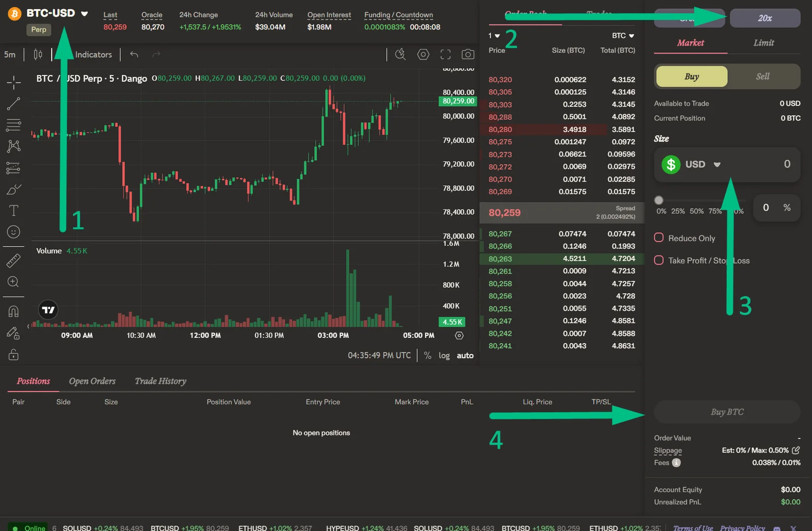Image resolution: width=812 pixels, height=531 pixels.
Task: Open the order book price grouping dropdown
Action: pos(494,36)
